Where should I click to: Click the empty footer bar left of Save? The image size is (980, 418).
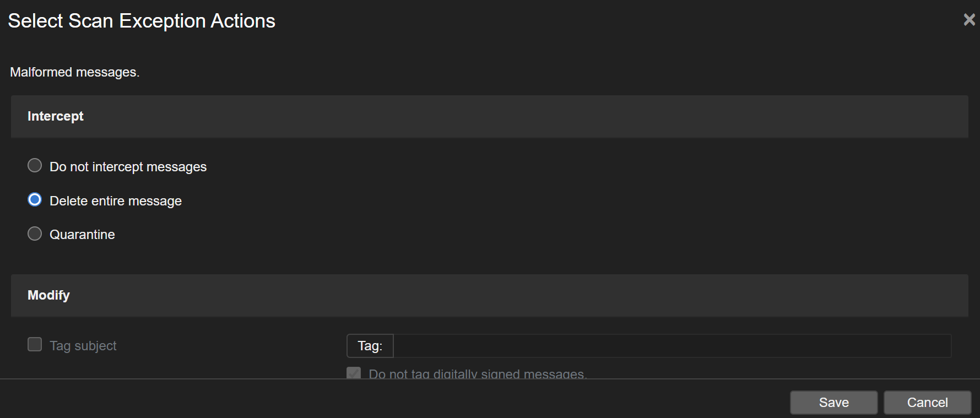[386, 399]
